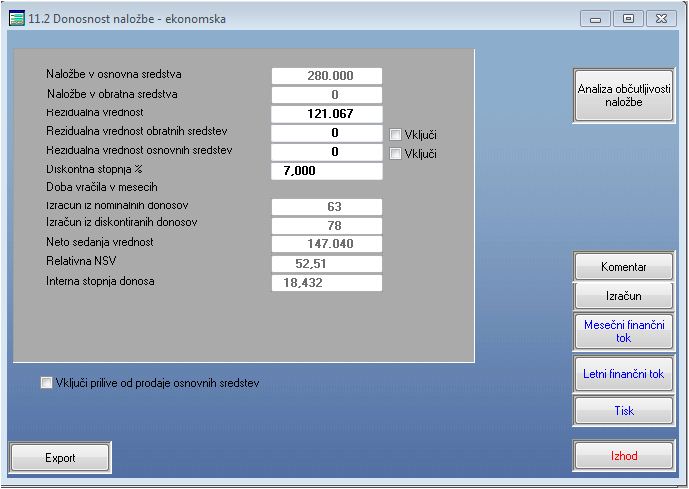
Task: Toggle Vključi prilive od prodaje osnovnih sredstev
Action: (x=47, y=383)
